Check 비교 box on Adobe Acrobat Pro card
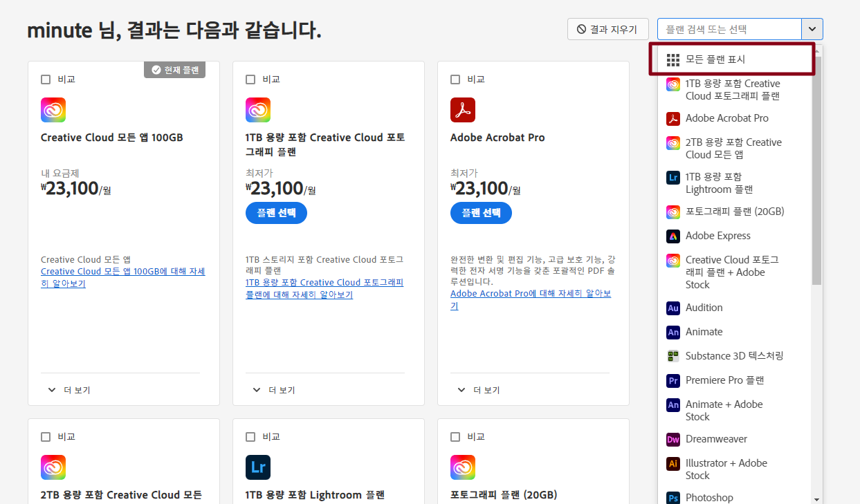The height and width of the screenshot is (504, 860). click(x=455, y=80)
